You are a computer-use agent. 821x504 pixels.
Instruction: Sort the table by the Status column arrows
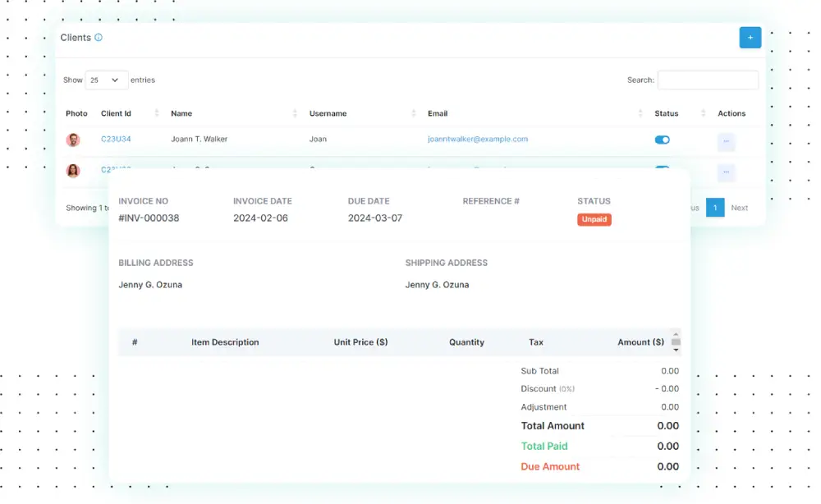click(702, 112)
